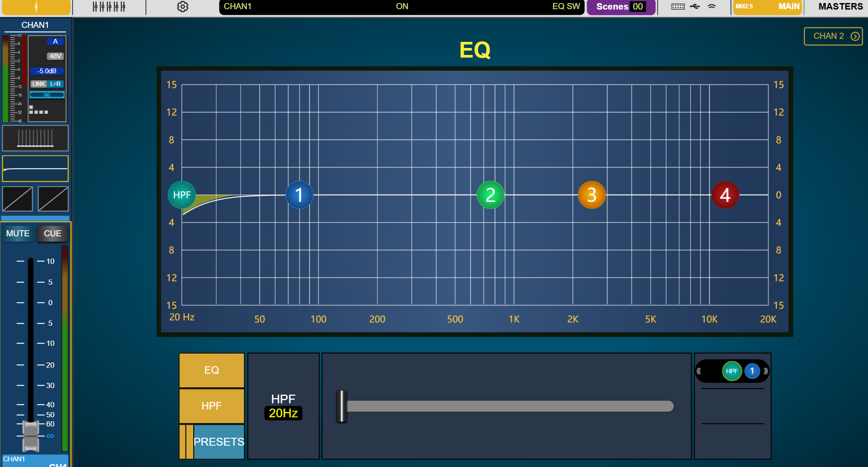Screen dimensions: 868x467
Task: Open the MASTERS view
Action: tap(841, 7)
